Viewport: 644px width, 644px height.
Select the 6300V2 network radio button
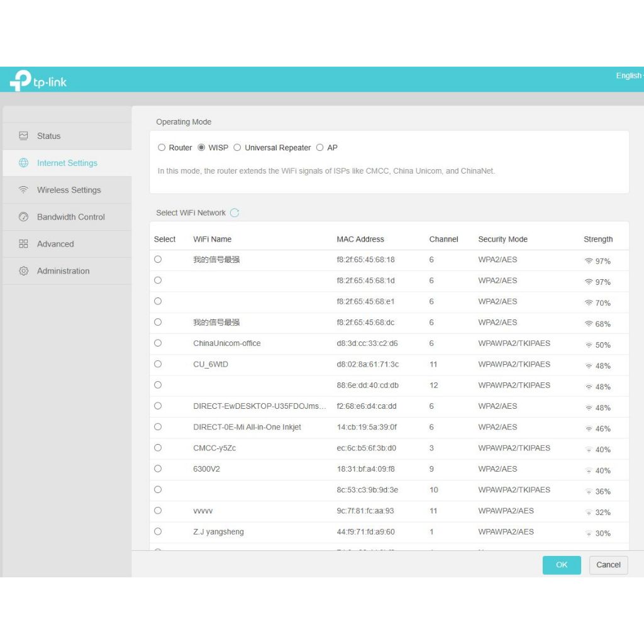coord(158,469)
